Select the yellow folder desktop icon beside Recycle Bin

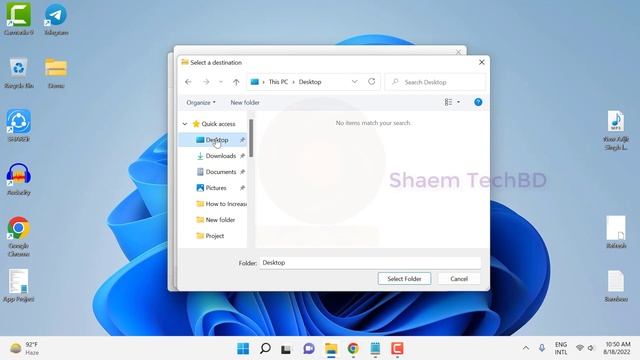56,73
